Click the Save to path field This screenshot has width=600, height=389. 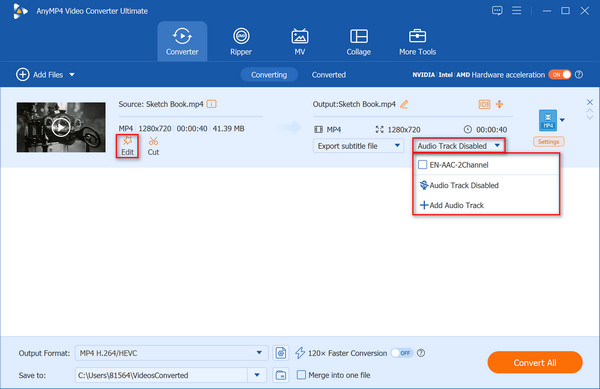coord(161,375)
